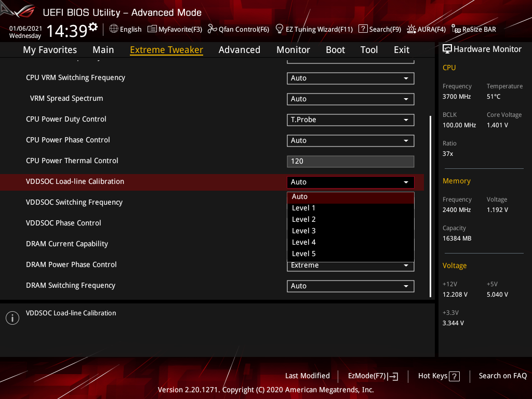Open Search(F9)
Screen dimensions: 532x399
380,29
